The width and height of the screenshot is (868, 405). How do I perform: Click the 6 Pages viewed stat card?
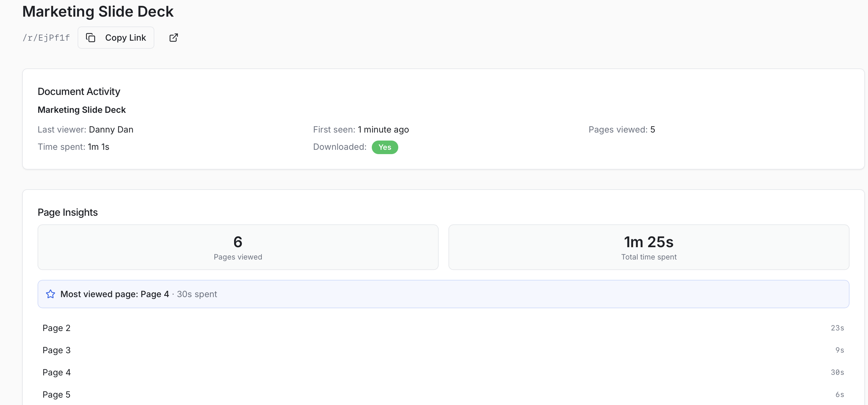point(237,247)
